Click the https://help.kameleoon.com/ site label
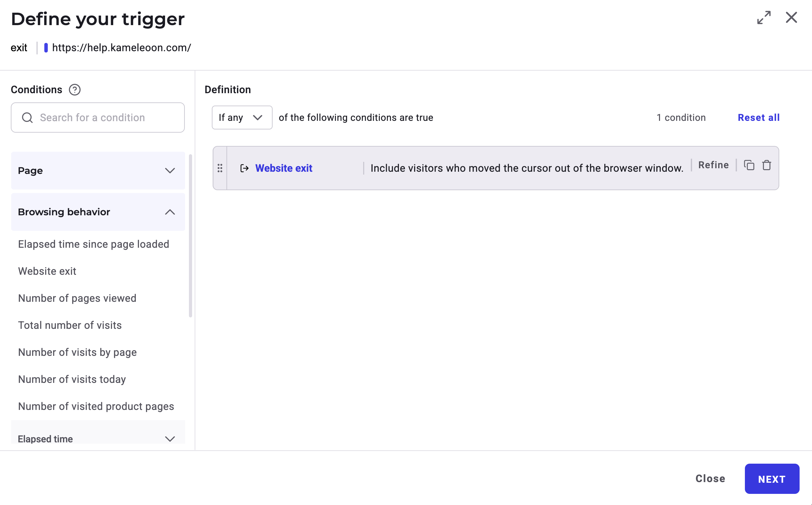 [x=121, y=48]
